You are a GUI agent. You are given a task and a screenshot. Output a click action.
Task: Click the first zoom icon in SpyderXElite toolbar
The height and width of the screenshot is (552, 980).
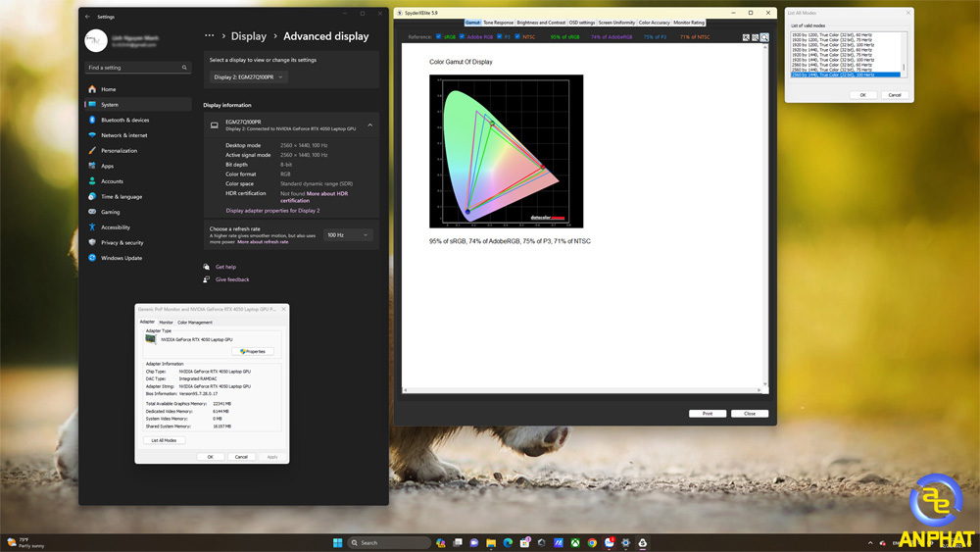tap(746, 37)
